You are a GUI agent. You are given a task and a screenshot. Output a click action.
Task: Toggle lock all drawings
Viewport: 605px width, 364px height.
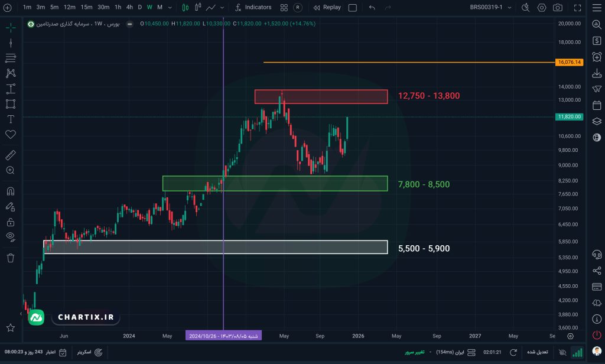coord(10,222)
